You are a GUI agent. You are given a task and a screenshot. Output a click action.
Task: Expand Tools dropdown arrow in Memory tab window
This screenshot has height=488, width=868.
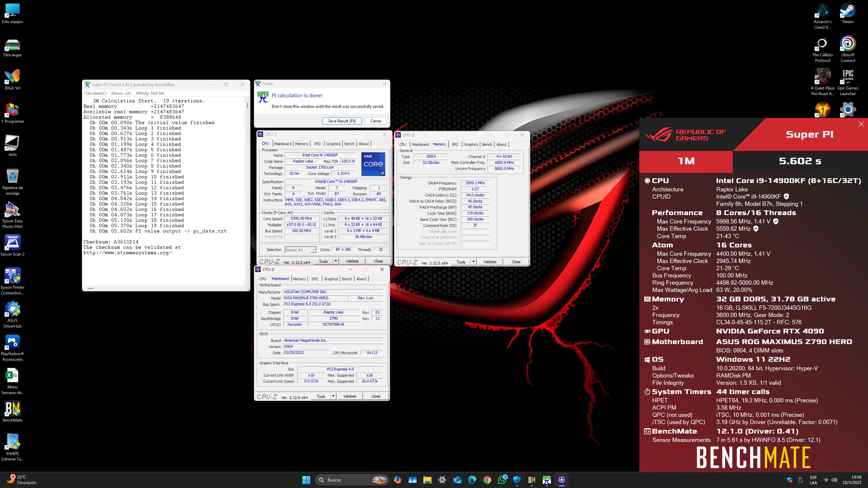(473, 262)
